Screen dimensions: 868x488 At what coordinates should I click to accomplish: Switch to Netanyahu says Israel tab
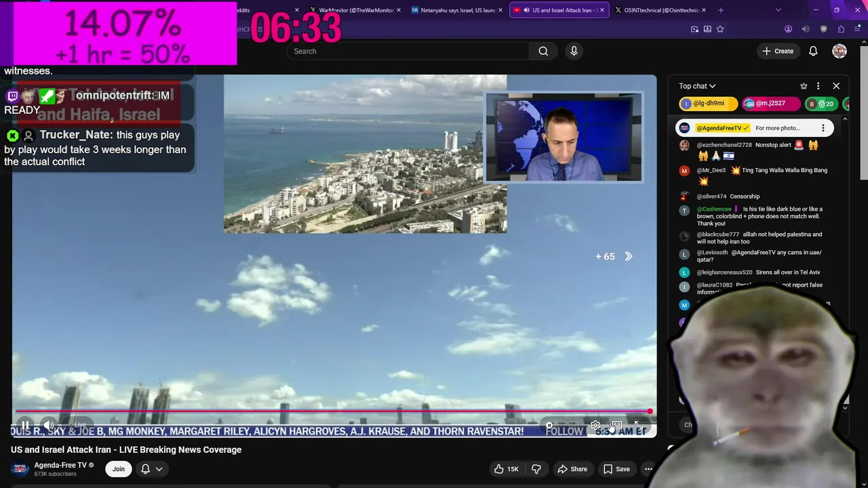[458, 10]
